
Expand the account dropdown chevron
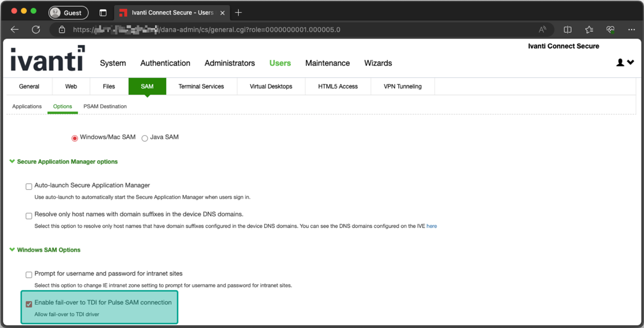pos(630,62)
